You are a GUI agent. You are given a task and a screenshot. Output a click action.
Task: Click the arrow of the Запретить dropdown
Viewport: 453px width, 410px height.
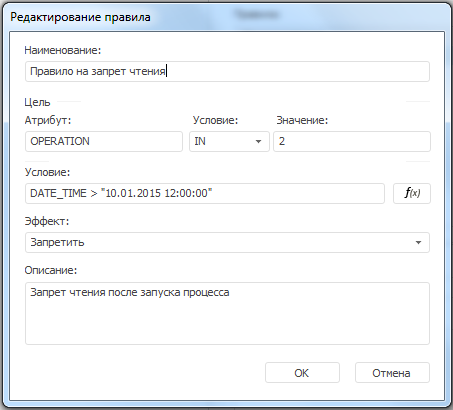[418, 242]
